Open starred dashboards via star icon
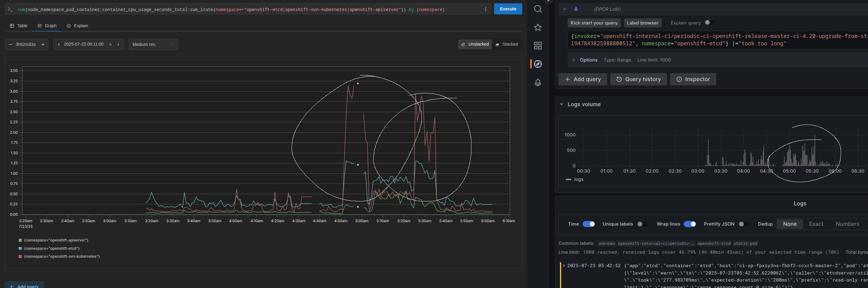The height and width of the screenshot is (288, 868). 538,27
